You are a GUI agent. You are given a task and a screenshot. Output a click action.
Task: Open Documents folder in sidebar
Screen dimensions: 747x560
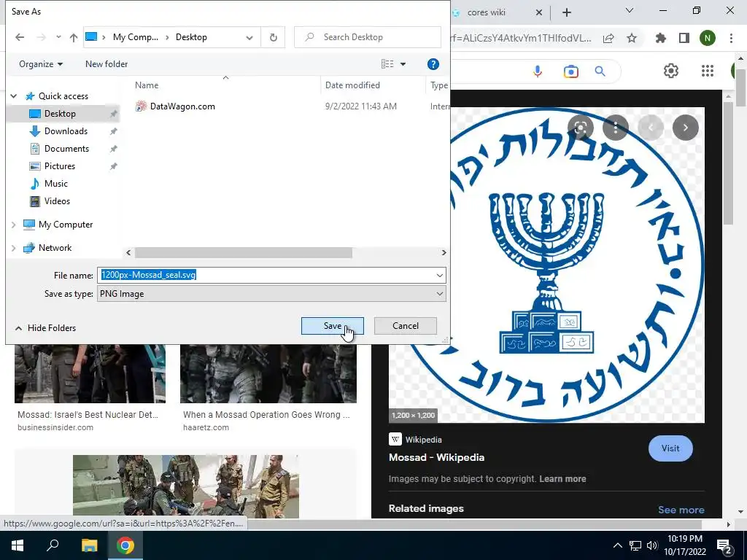[x=66, y=149]
